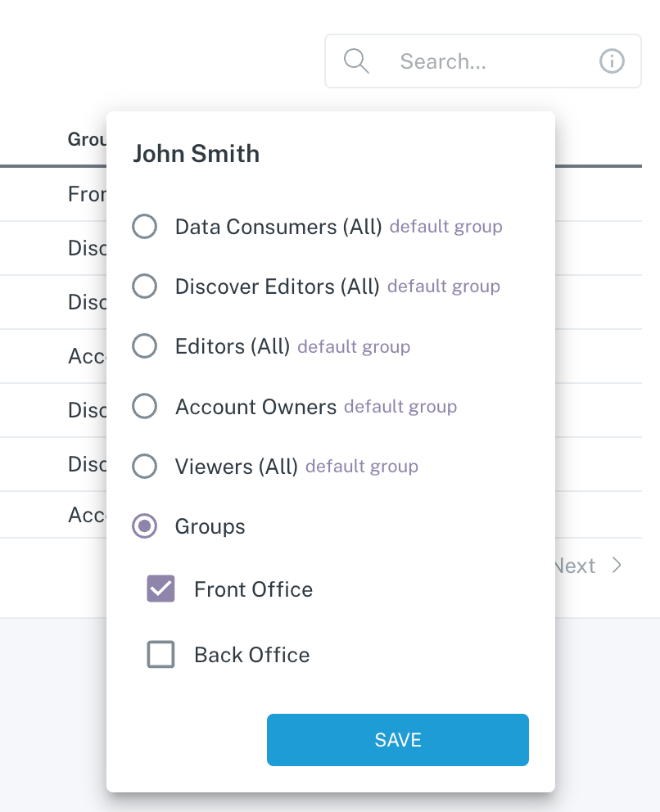Click the search info icon
This screenshot has width=660, height=812.
point(612,61)
